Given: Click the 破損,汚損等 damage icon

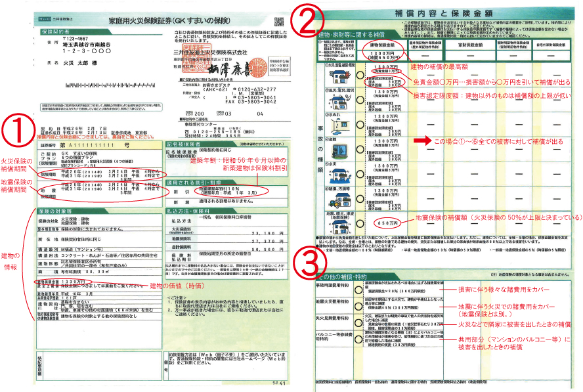Looking at the screenshot, I should [x=338, y=201].
